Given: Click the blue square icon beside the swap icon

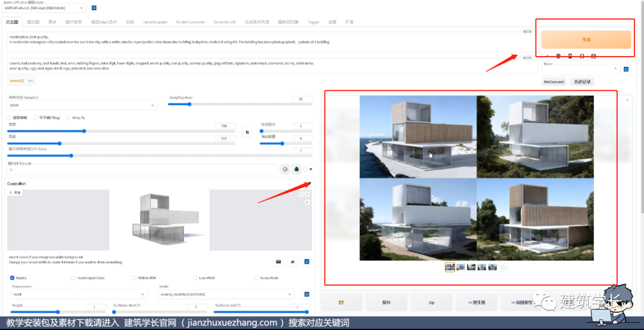Looking at the screenshot, I should (x=306, y=262).
